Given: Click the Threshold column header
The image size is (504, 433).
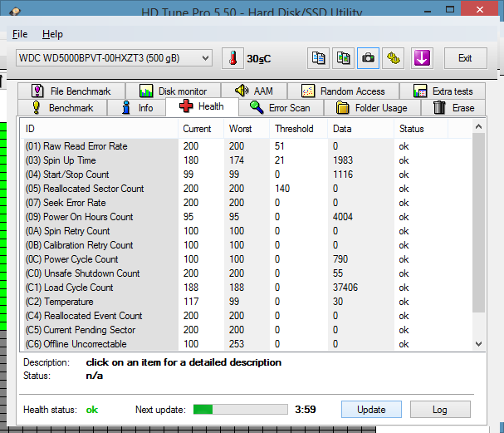Looking at the screenshot, I should coord(299,129).
